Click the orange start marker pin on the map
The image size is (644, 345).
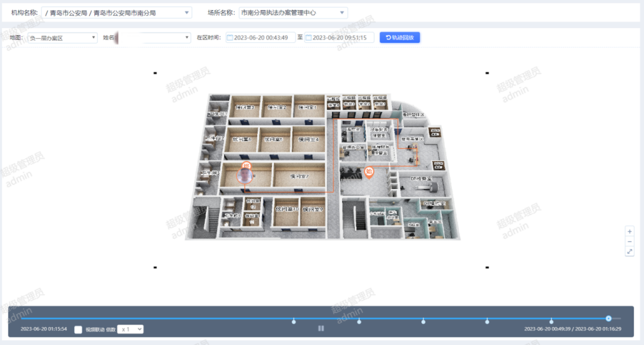368,172
